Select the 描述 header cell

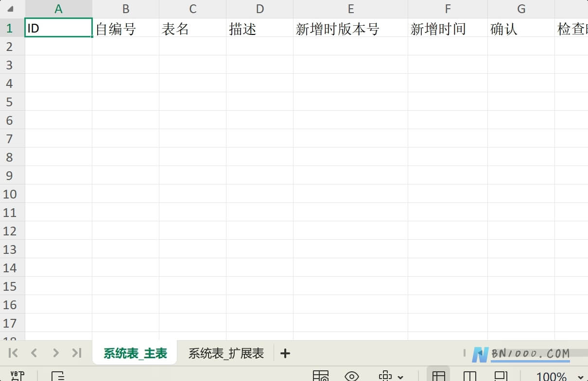[x=259, y=28]
